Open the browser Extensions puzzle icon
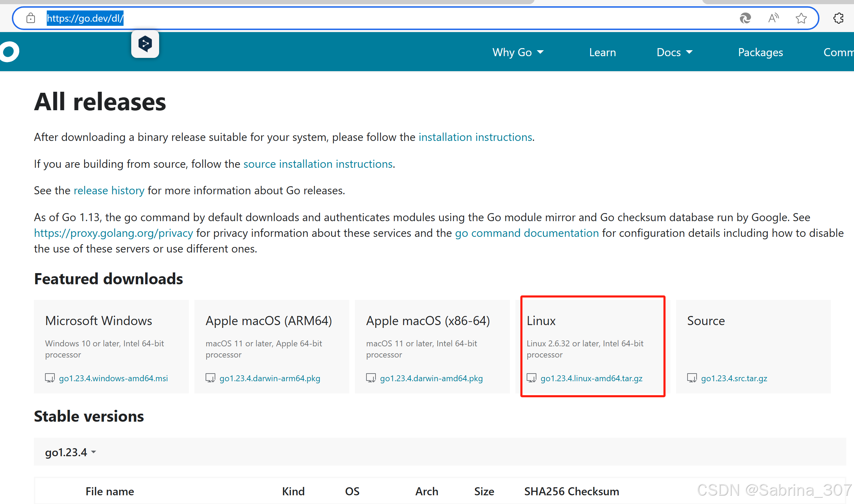Screen dimensions: 854x504 point(838,18)
